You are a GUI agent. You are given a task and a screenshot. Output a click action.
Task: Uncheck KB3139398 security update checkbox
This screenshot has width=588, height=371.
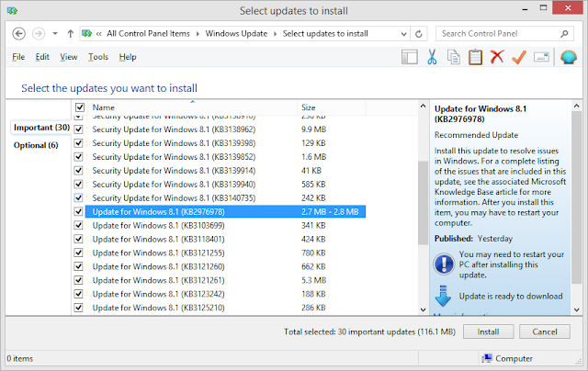coord(78,143)
